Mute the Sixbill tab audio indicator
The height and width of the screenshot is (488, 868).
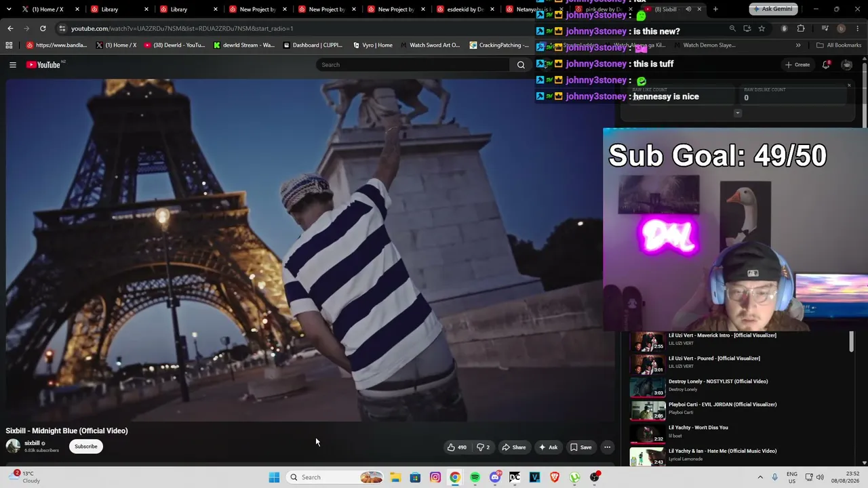(688, 9)
